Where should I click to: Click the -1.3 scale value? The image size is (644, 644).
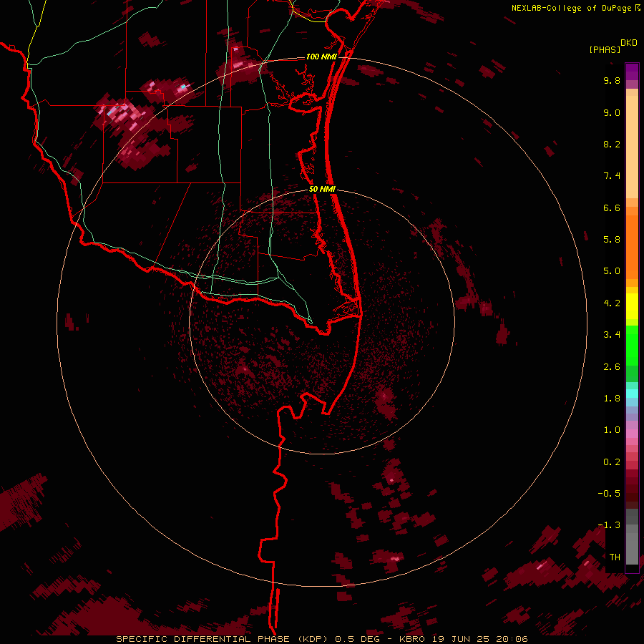(x=609, y=525)
